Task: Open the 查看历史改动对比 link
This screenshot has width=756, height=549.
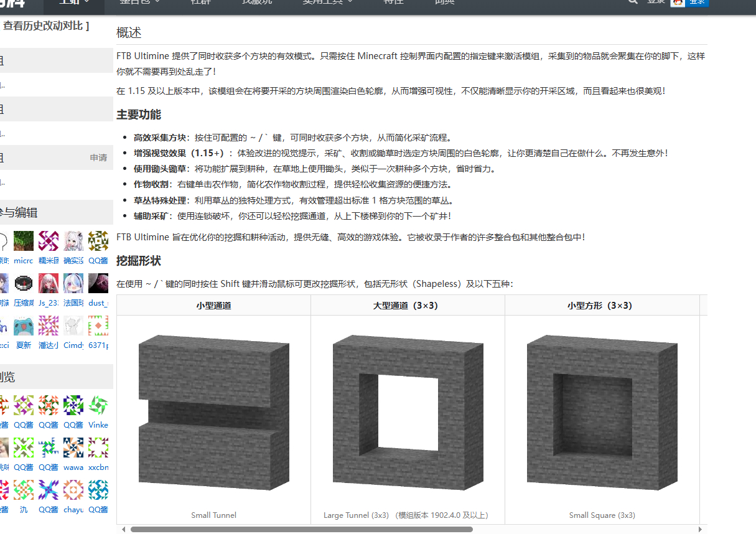Action: 43,26
